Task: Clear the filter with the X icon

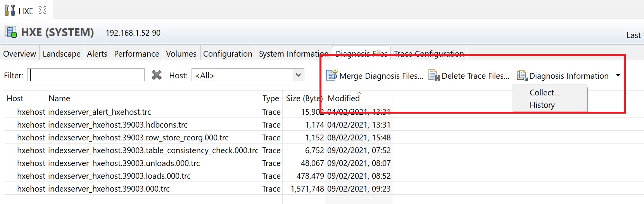Action: tap(157, 75)
